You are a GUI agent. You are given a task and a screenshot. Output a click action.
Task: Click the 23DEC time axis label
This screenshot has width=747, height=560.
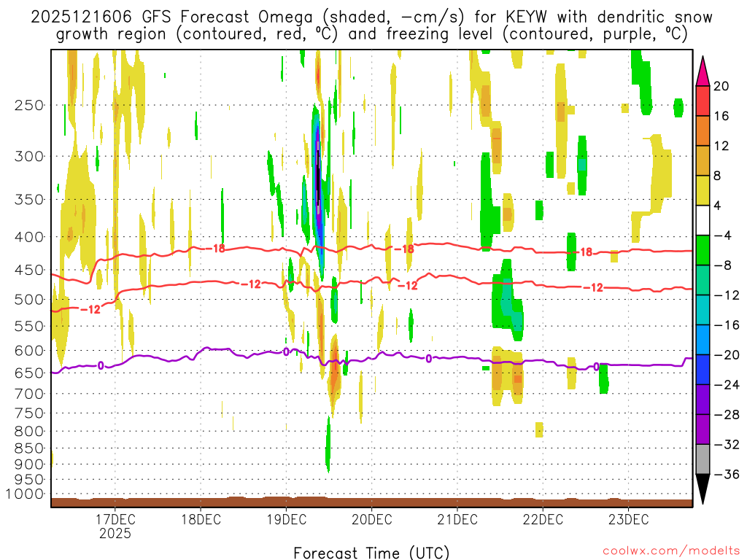click(x=628, y=519)
